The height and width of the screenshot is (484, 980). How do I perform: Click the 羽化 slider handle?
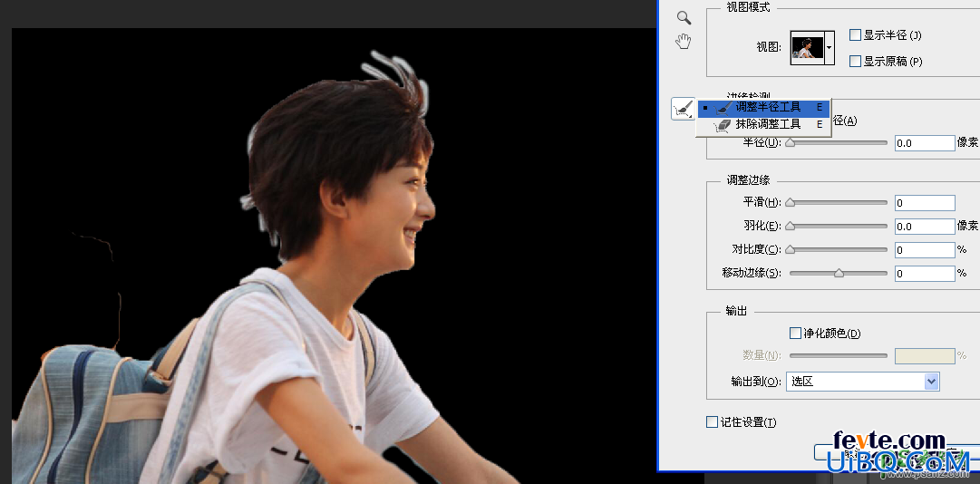pyautogui.click(x=790, y=226)
